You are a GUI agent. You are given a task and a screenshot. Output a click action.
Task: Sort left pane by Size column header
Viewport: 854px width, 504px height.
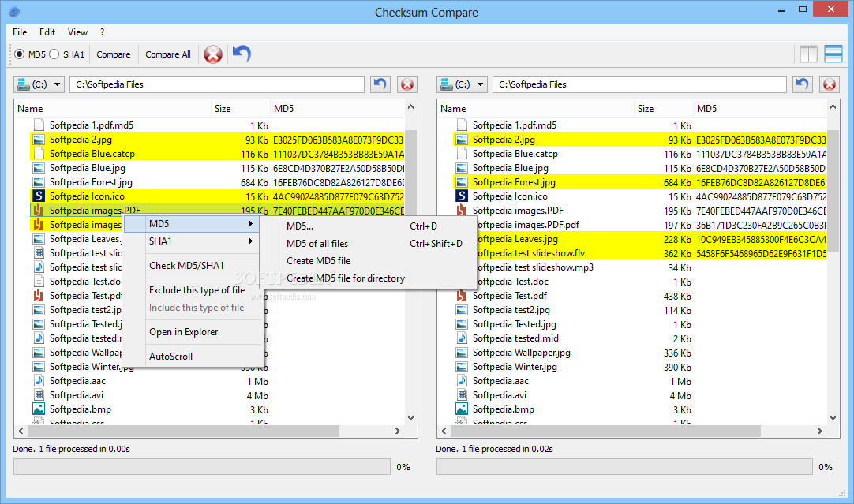[241, 108]
